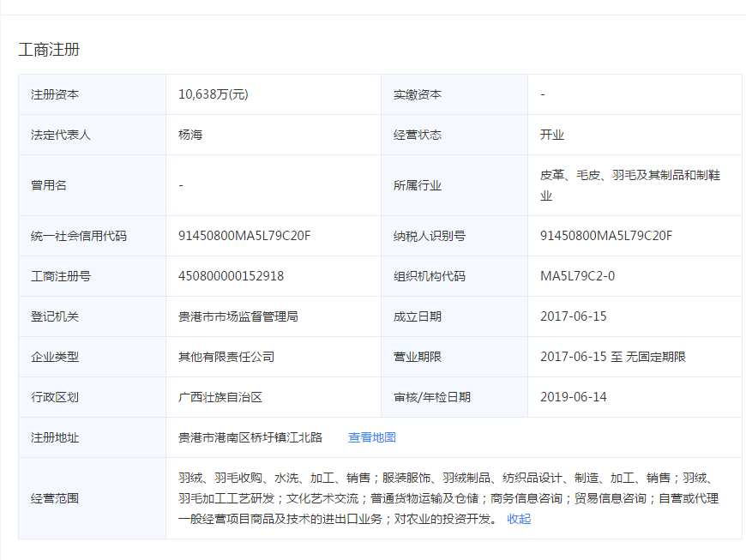Collapse business scope with 收起 link
Viewport: 746px width, 560px height.
pyautogui.click(x=519, y=519)
